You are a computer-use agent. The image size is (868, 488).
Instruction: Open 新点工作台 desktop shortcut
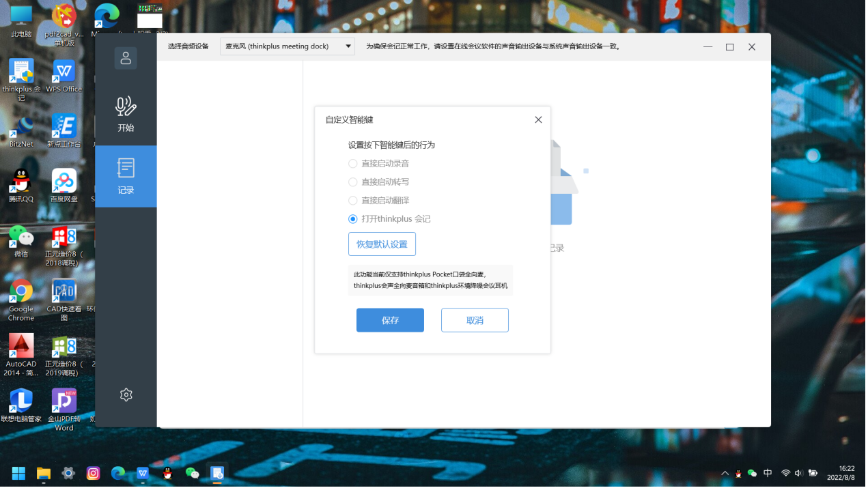tap(64, 131)
